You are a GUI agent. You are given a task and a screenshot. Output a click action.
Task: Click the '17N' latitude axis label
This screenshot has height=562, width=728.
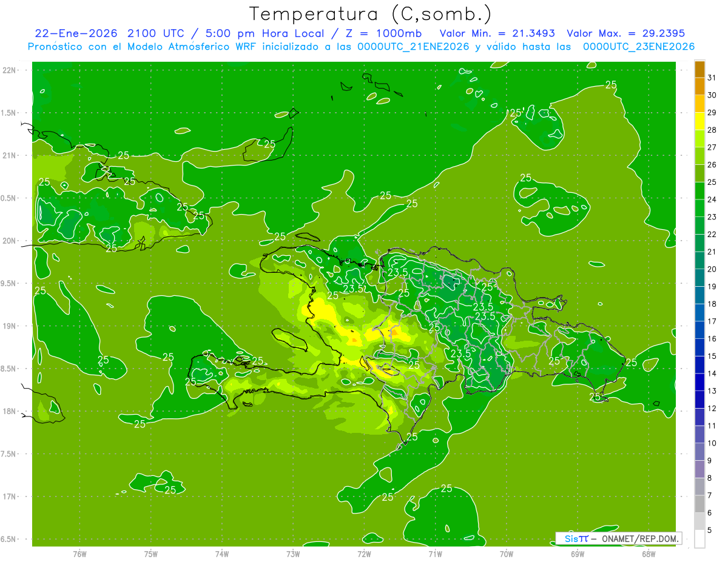(x=10, y=497)
